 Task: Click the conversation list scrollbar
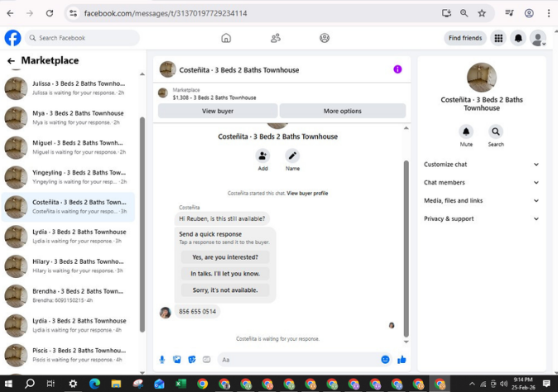[142, 224]
